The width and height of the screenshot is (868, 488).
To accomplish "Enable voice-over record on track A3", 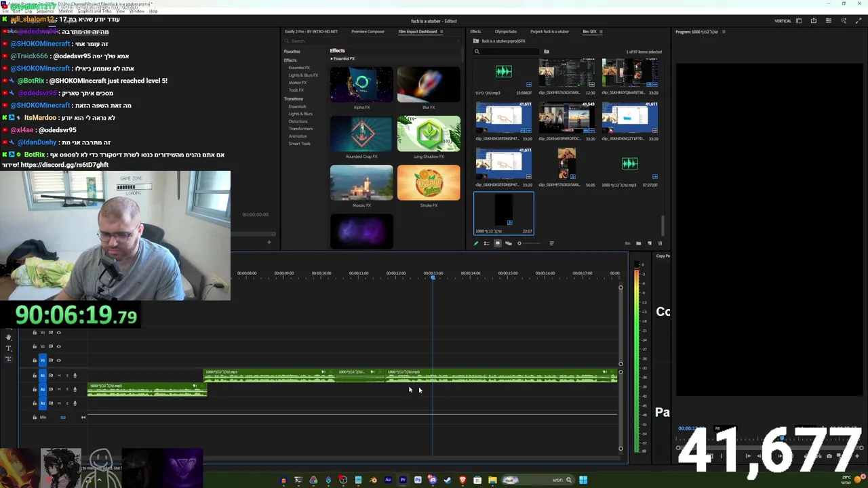I will (75, 403).
